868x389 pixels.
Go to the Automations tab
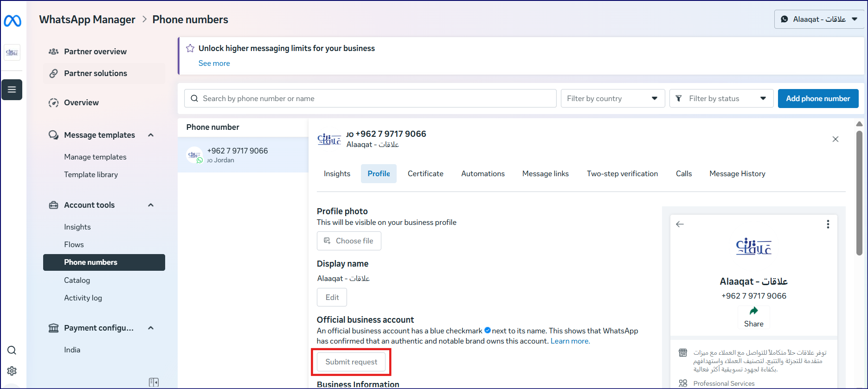[x=483, y=173]
